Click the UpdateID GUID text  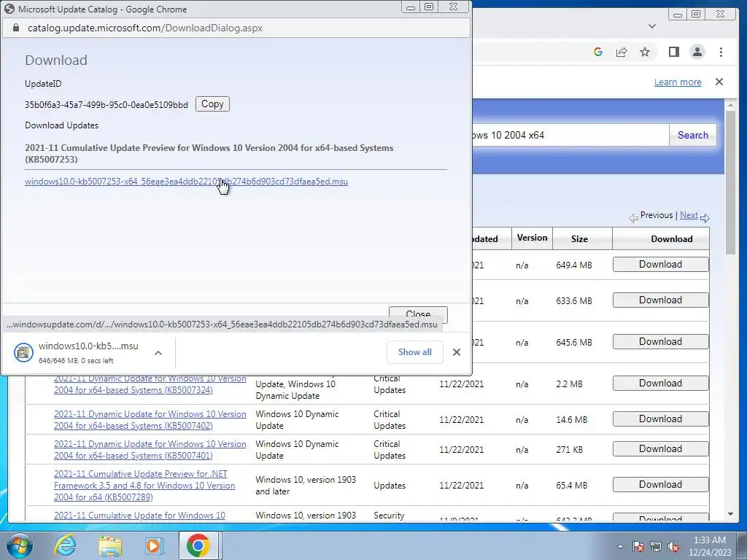[x=107, y=105]
